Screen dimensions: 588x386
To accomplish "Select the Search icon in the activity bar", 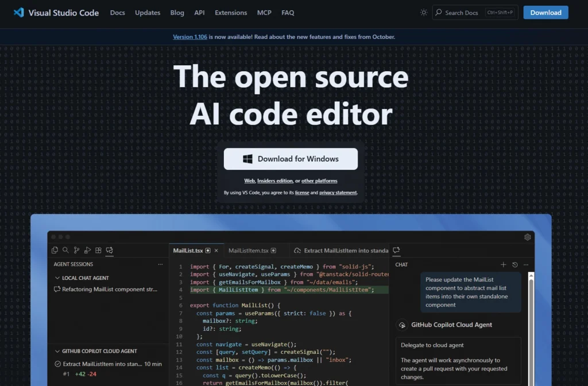I will coord(65,251).
